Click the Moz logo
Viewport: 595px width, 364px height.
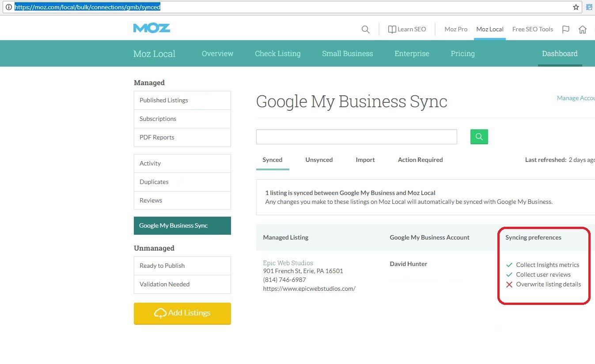pos(152,28)
